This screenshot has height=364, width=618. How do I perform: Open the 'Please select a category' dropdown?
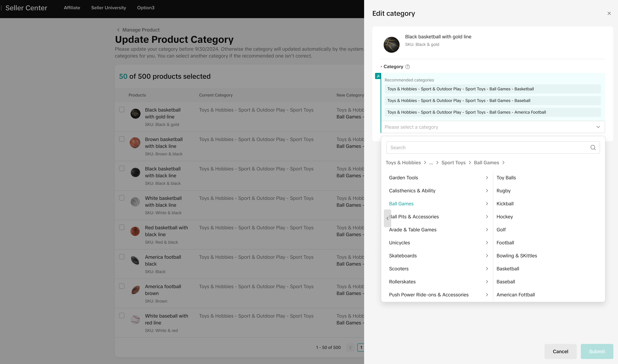(x=493, y=127)
